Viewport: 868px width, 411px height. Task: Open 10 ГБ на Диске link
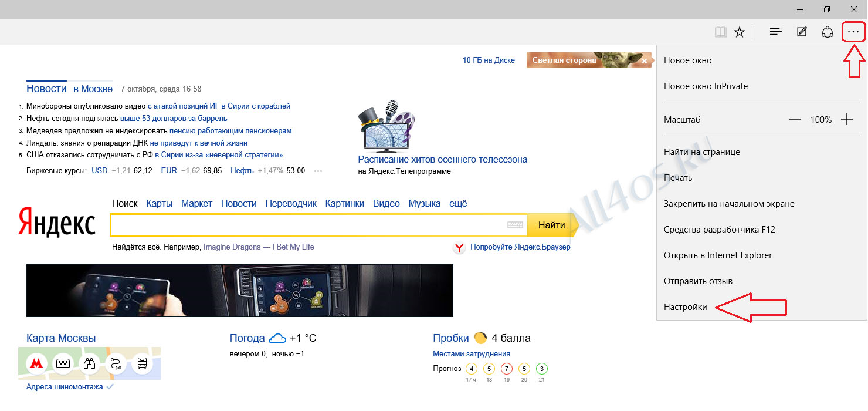pos(489,60)
